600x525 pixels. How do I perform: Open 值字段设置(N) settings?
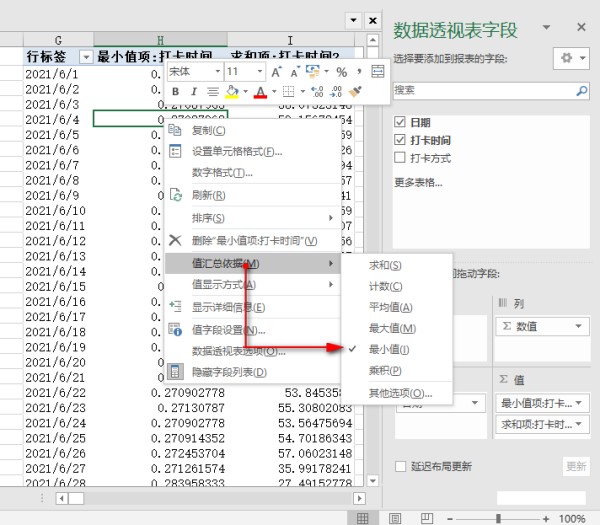[x=253, y=330]
